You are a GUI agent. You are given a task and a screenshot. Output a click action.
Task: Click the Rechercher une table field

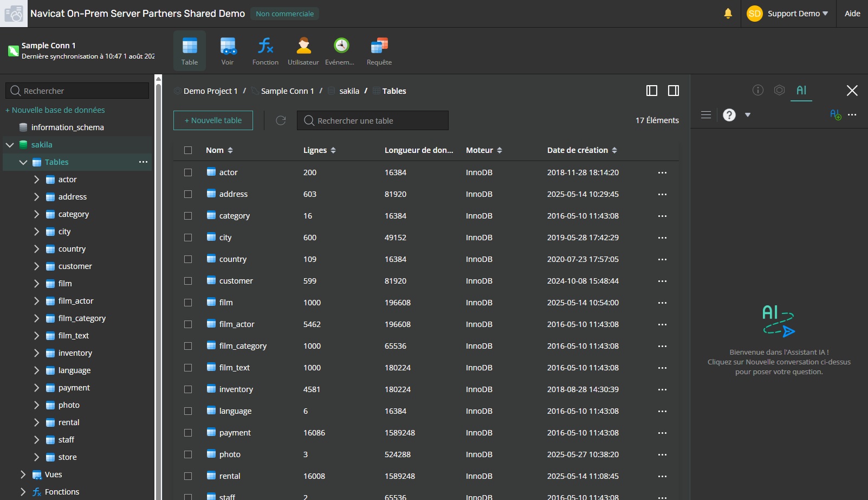pyautogui.click(x=373, y=120)
